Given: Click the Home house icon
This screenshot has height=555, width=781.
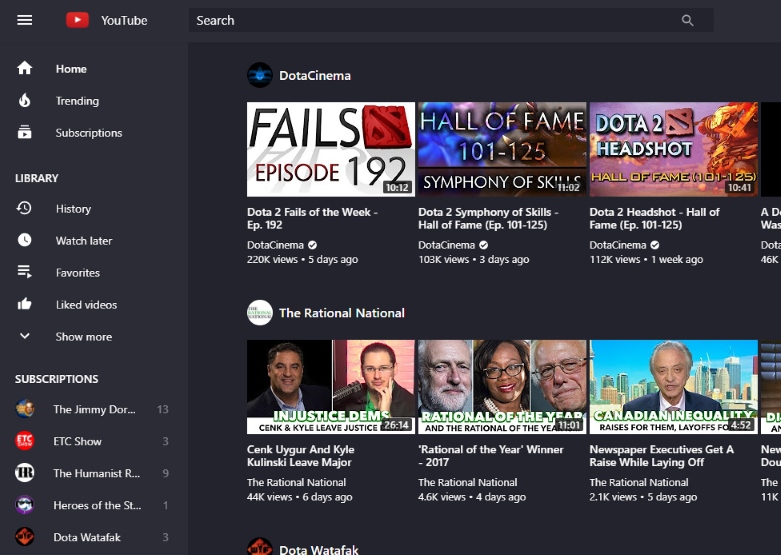Looking at the screenshot, I should [24, 68].
